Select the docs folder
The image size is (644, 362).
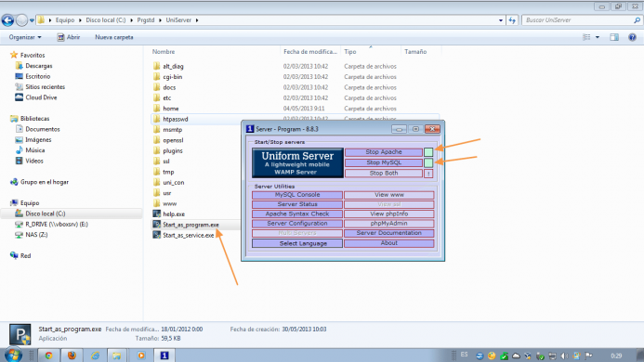169,87
